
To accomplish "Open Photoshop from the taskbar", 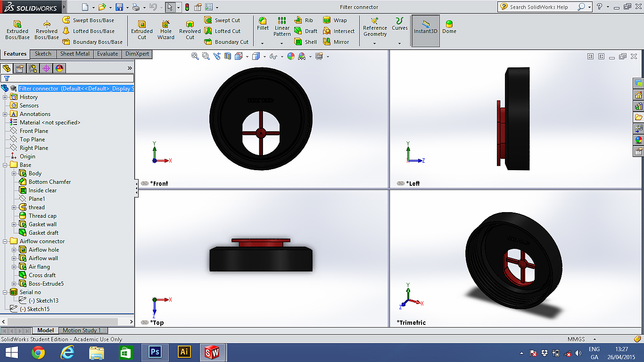I will click(155, 352).
